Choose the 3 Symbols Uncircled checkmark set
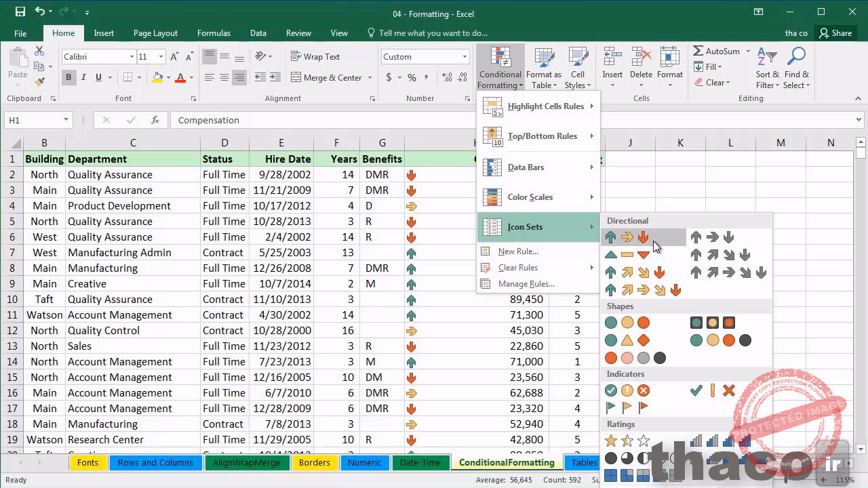 [x=712, y=390]
